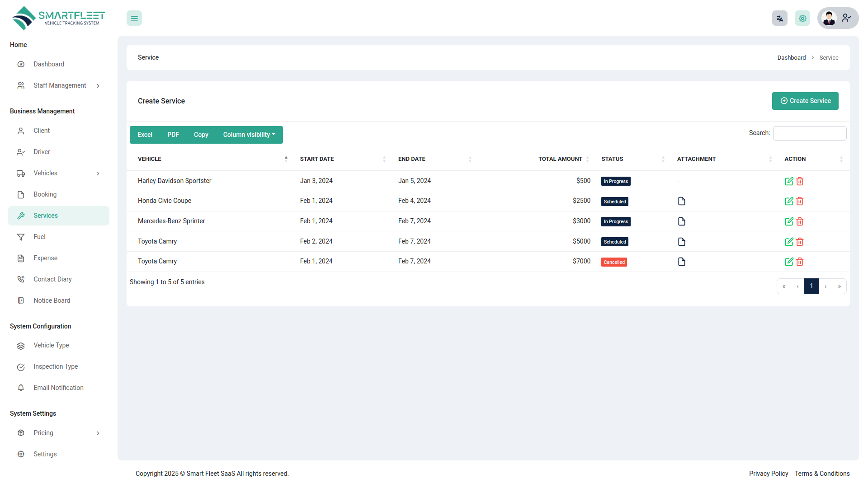Select page 1 in the pagination control
Screen dimensions: 868x488
tap(811, 286)
